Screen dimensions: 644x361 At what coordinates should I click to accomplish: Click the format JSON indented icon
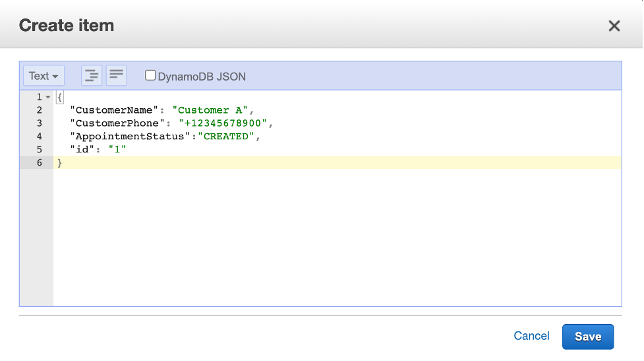(92, 76)
